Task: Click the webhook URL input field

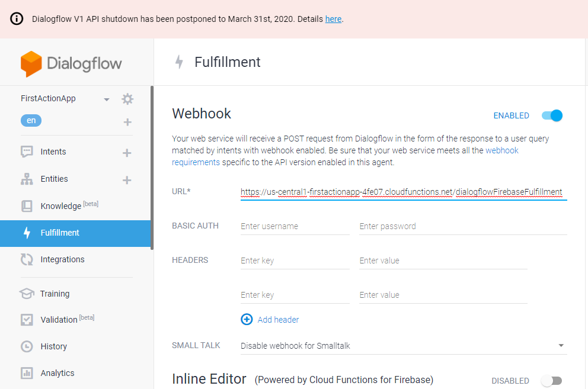Action: pos(403,192)
